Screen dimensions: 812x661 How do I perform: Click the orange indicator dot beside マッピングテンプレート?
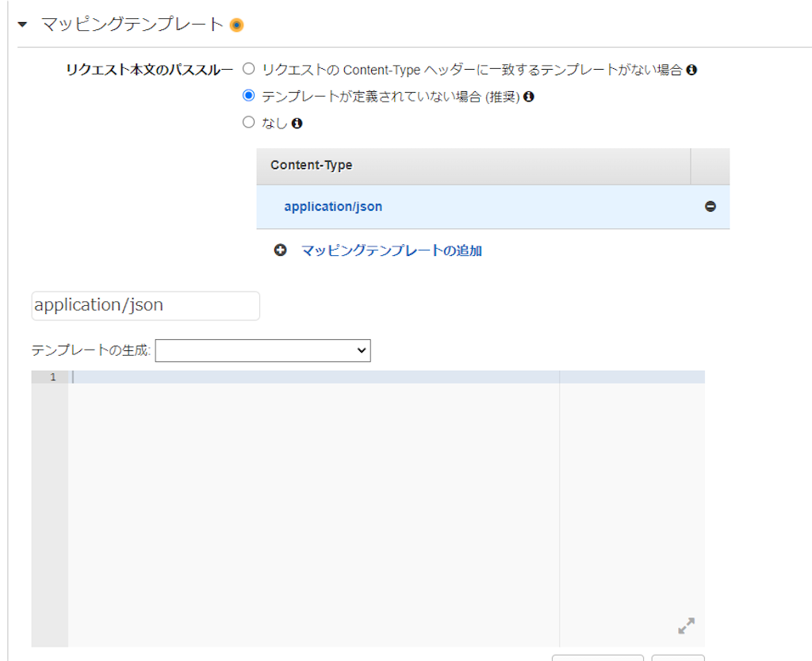(236, 25)
